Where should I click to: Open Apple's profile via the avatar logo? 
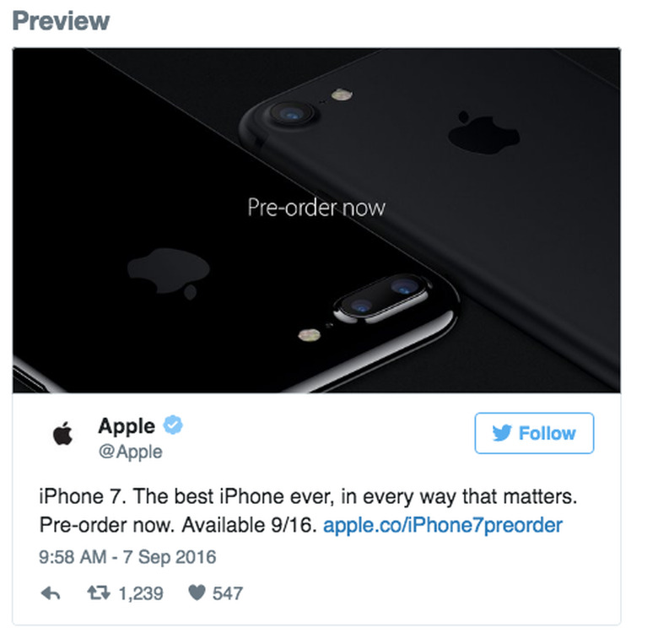pos(63,433)
